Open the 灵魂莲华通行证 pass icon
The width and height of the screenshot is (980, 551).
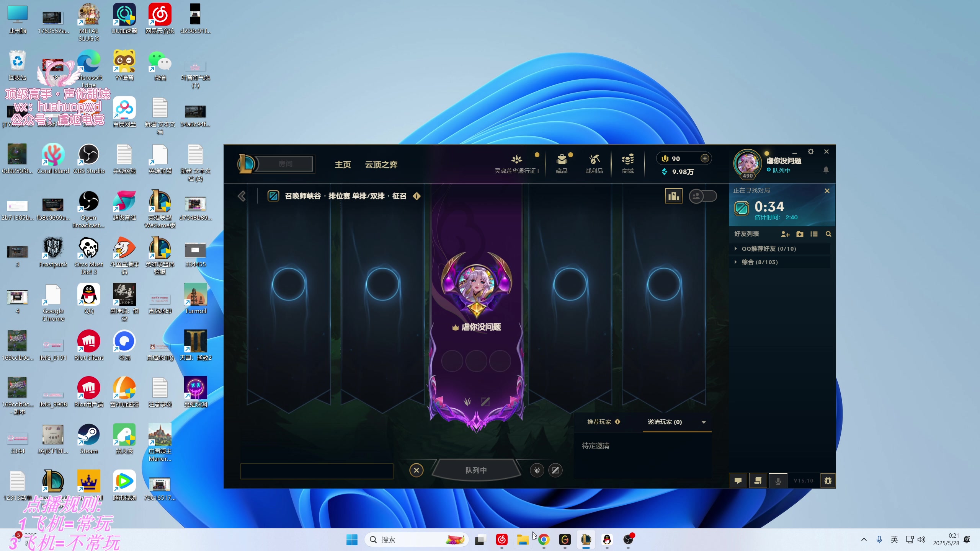(x=516, y=163)
